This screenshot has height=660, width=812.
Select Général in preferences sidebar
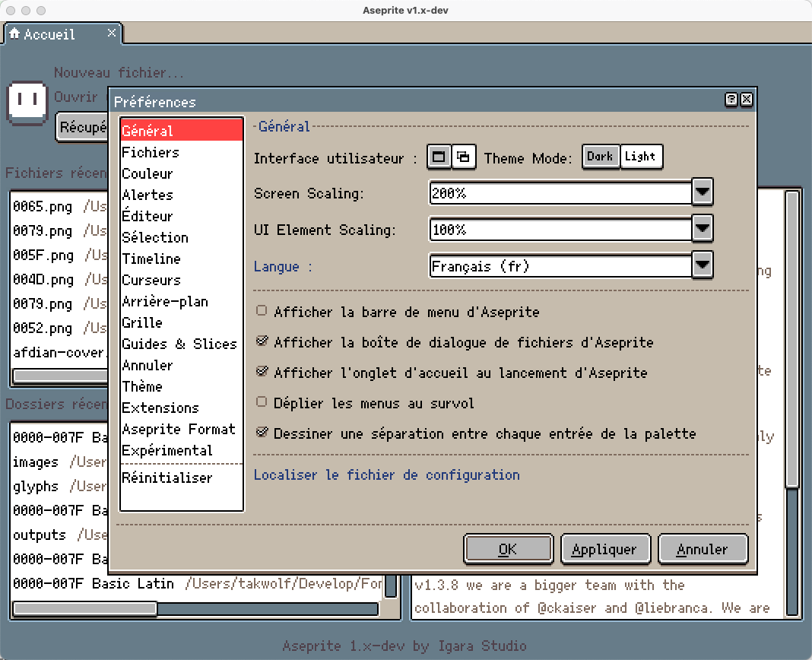coord(181,130)
